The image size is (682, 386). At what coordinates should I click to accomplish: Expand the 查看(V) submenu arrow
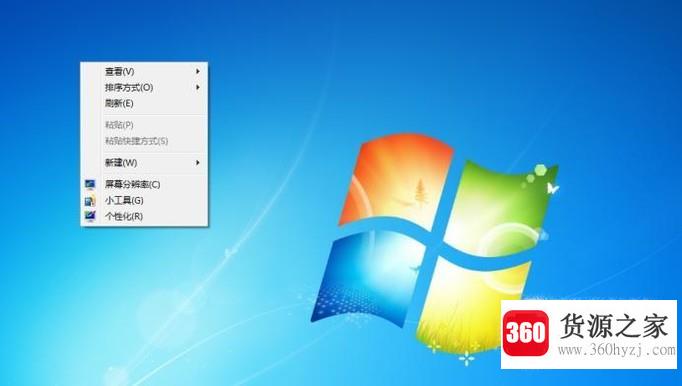click(198, 71)
